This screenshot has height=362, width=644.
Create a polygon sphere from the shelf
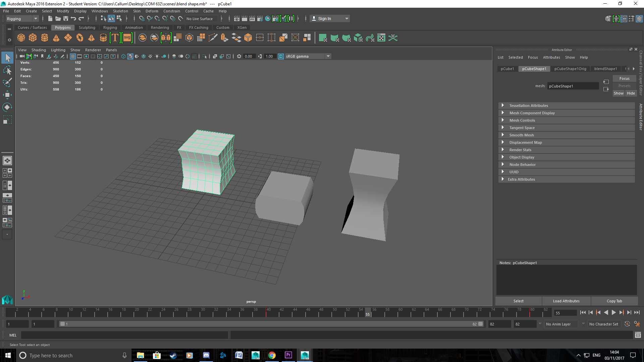click(21, 38)
